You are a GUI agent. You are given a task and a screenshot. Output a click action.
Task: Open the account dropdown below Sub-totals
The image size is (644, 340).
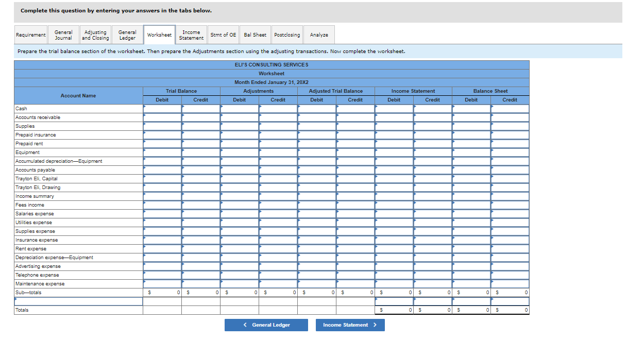tap(78, 301)
